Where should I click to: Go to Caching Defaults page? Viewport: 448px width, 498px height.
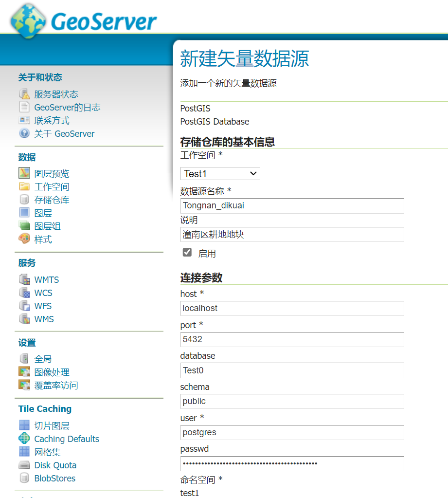pos(66,439)
